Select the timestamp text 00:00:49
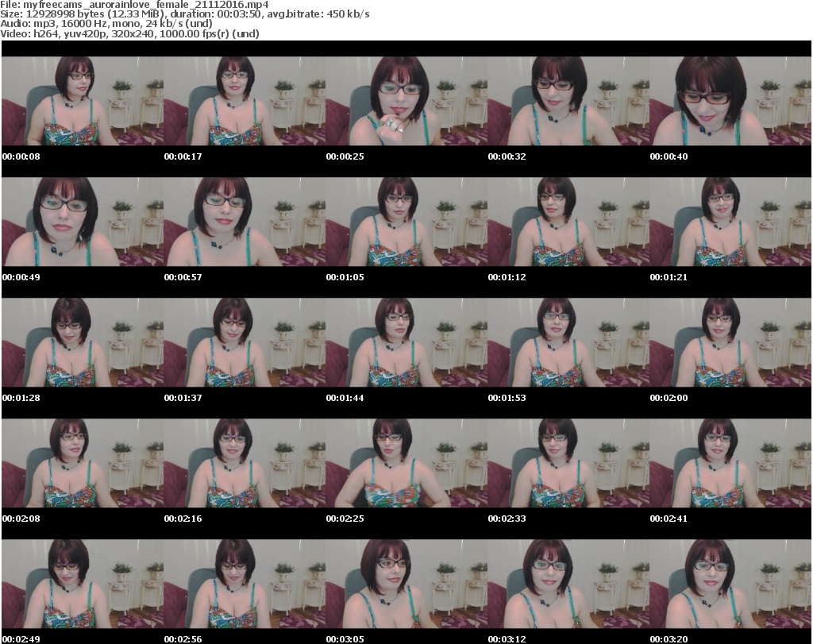 click(x=21, y=277)
